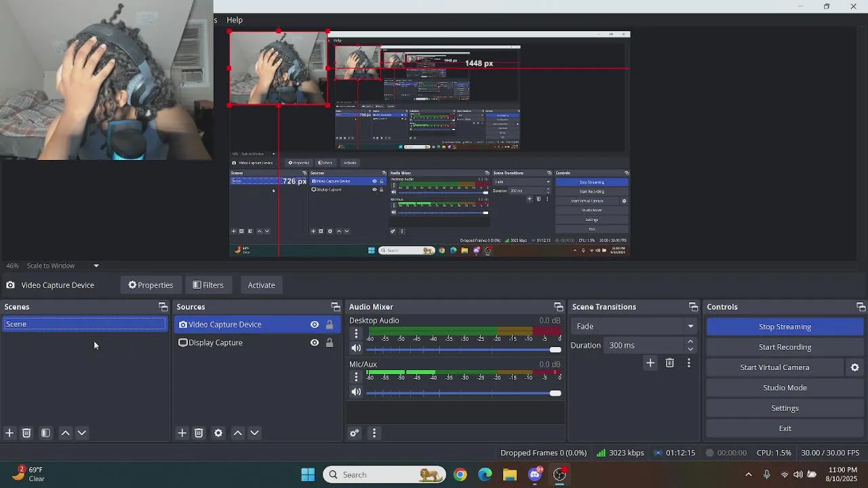The height and width of the screenshot is (488, 868).
Task: Select the Scene entry in Scenes
Action: [x=84, y=324]
